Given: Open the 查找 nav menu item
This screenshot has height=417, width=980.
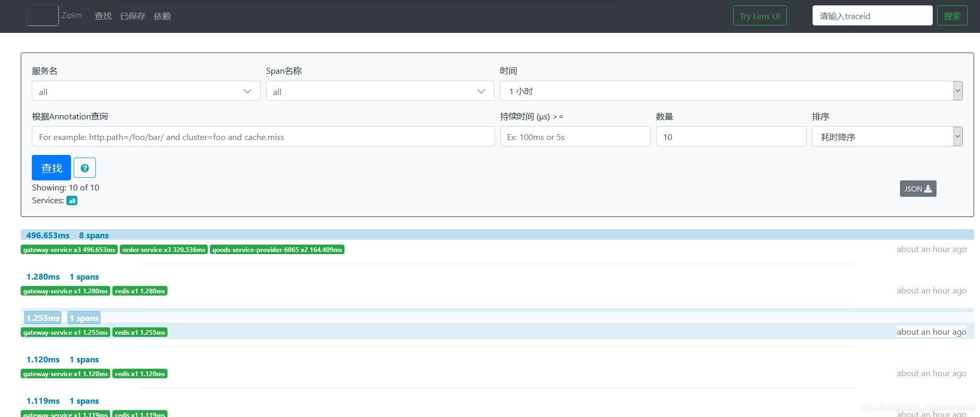Looking at the screenshot, I should (x=103, y=16).
